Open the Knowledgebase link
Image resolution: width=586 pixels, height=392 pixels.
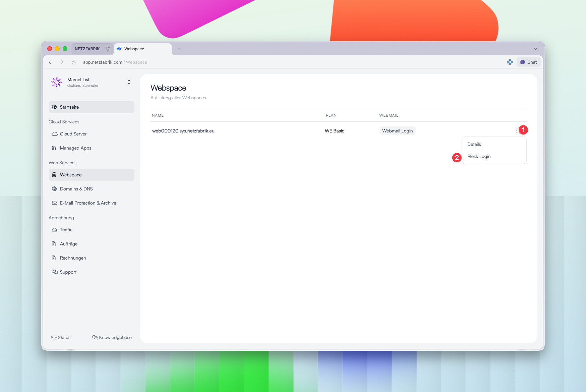point(112,337)
